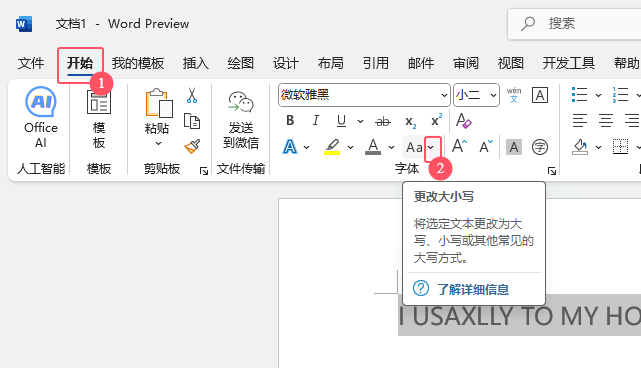This screenshot has height=368, width=641.
Task: Clear all formatting with eraser icon
Action: coord(464,121)
